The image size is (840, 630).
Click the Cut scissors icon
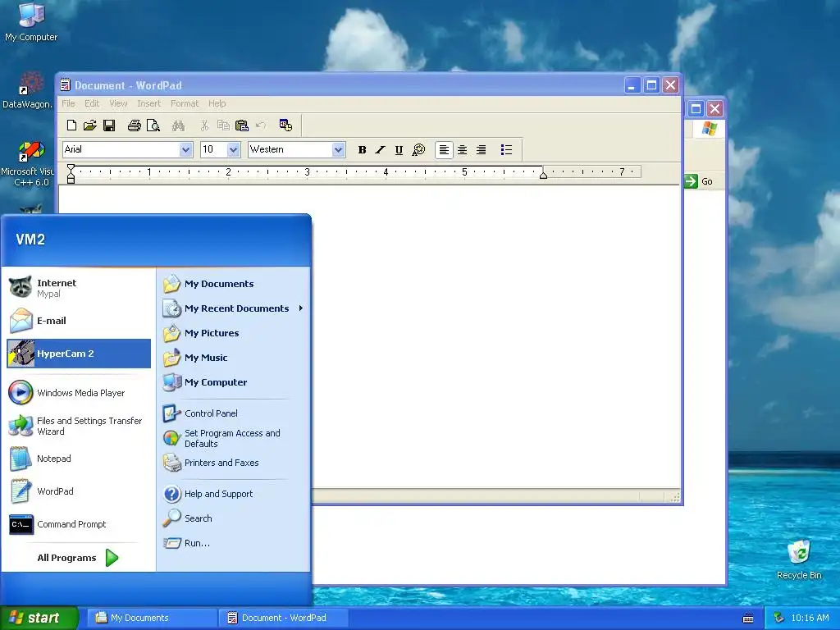[x=204, y=126]
